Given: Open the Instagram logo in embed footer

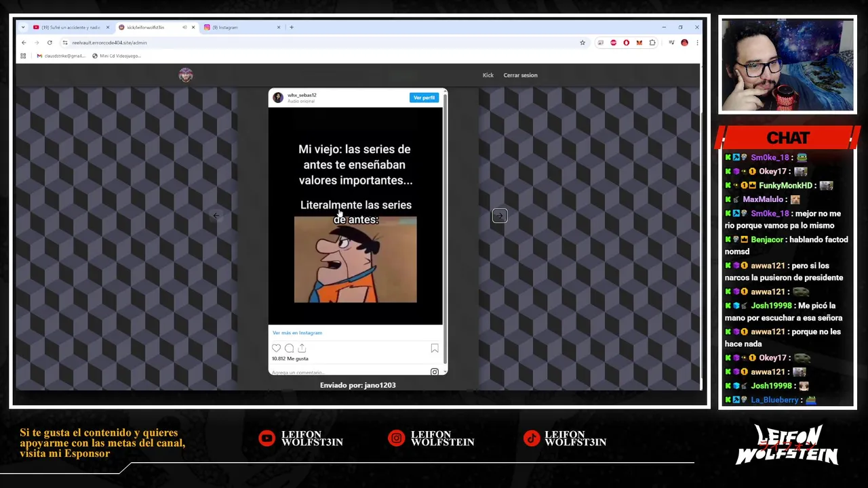Looking at the screenshot, I should click(x=435, y=371).
